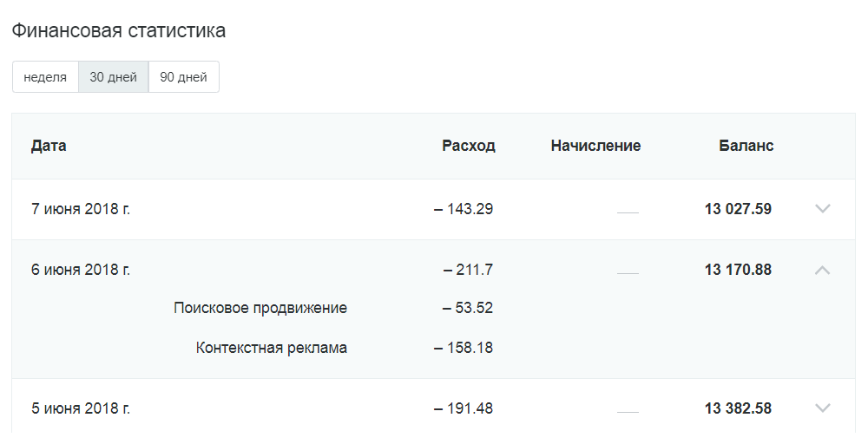The image size is (868, 444).
Task: Expand the 7 июня 2018 row chevron
Action: pyautogui.click(x=823, y=209)
